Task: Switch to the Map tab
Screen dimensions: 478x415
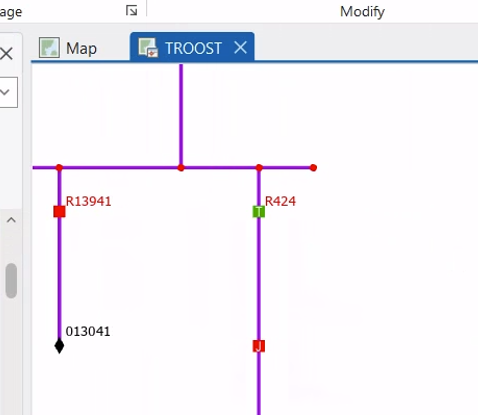Action: pyautogui.click(x=68, y=48)
